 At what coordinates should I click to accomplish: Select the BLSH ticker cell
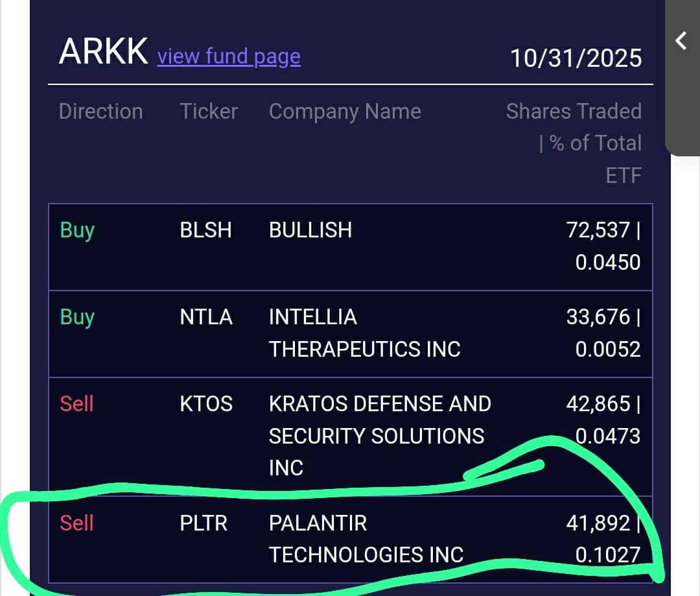pyautogui.click(x=206, y=230)
